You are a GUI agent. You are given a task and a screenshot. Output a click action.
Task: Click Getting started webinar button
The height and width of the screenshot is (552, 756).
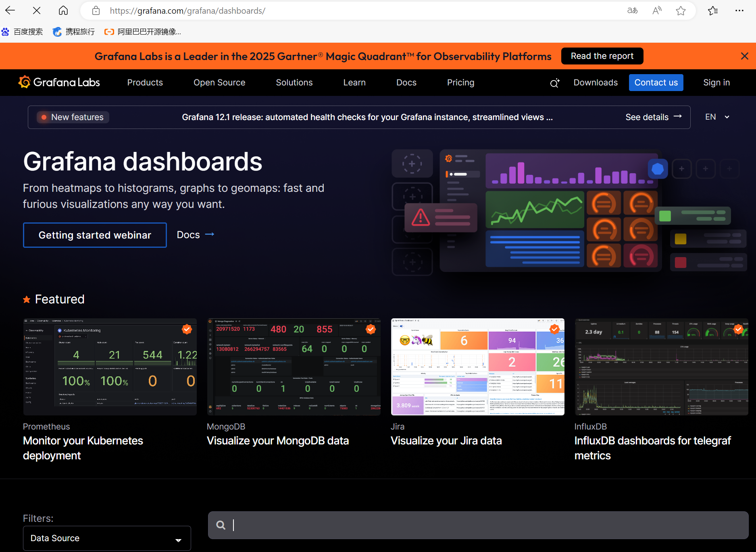coord(95,235)
